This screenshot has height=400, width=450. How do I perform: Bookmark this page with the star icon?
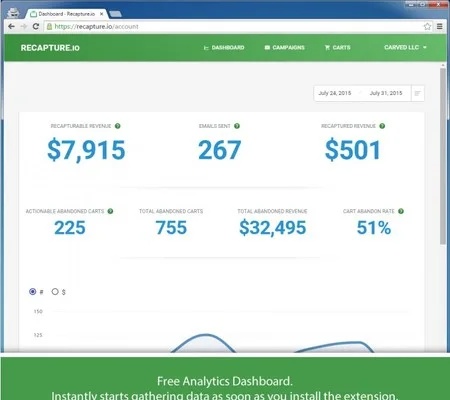[x=427, y=26]
